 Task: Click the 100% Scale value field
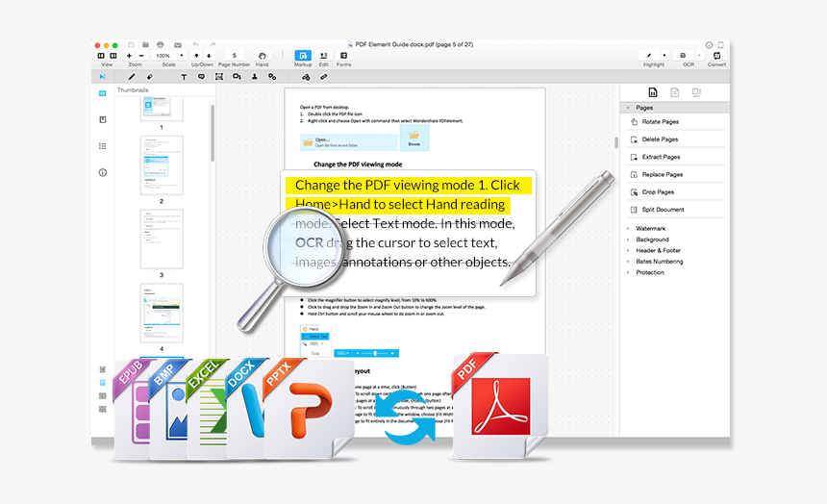(163, 56)
